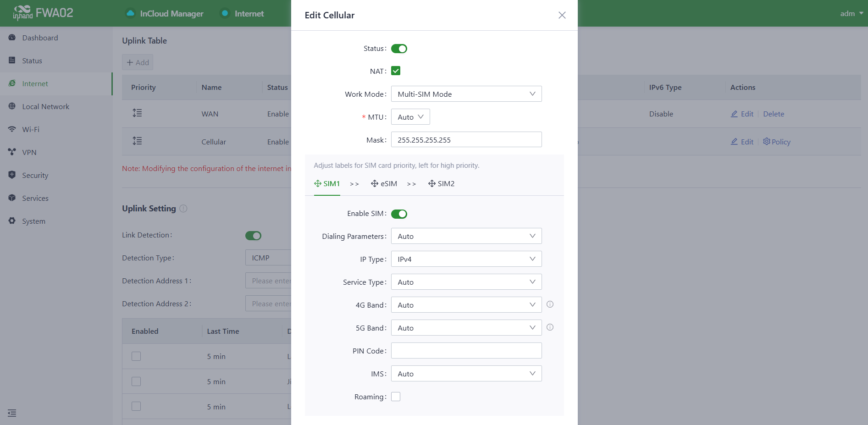This screenshot has width=868, height=425.
Task: Click the VPN icon in the sidebar
Action: pyautogui.click(x=12, y=152)
